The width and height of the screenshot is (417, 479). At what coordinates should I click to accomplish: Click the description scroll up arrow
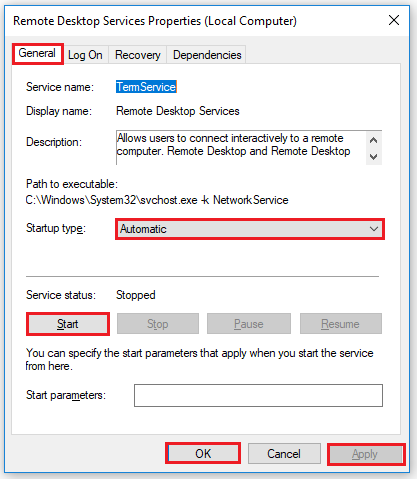[374, 140]
